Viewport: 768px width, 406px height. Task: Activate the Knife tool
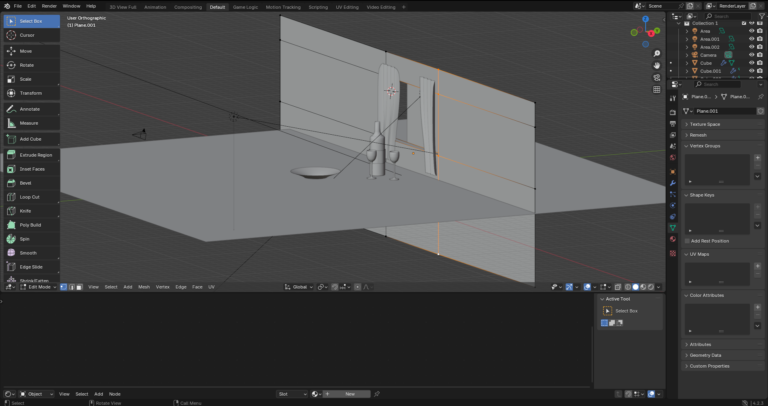pyautogui.click(x=25, y=211)
